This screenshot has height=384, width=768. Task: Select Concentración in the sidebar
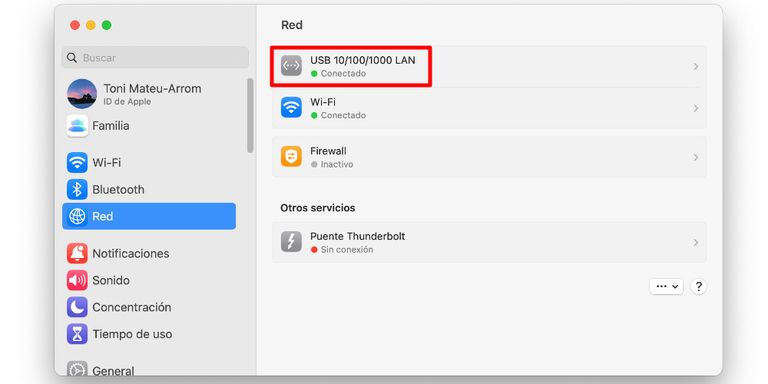(149, 307)
